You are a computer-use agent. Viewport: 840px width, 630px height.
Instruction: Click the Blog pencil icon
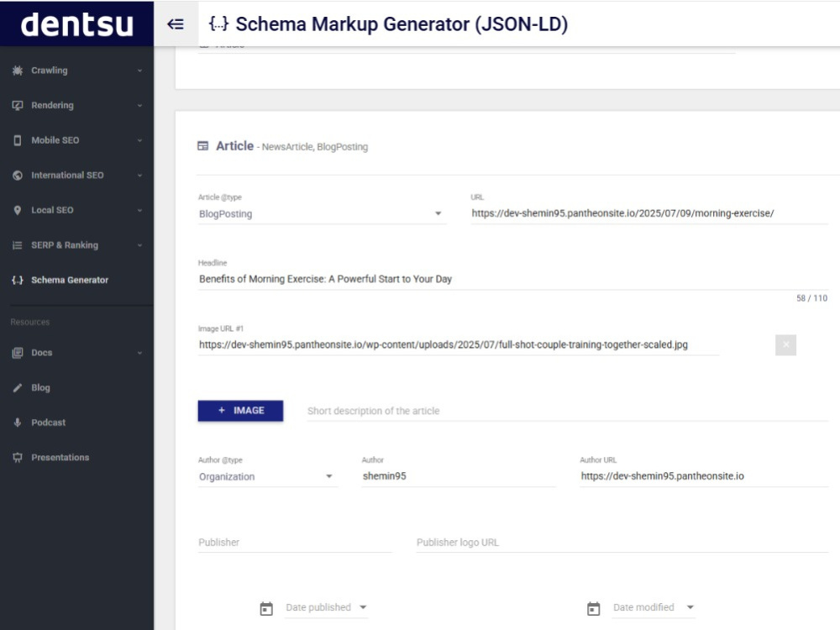(18, 387)
